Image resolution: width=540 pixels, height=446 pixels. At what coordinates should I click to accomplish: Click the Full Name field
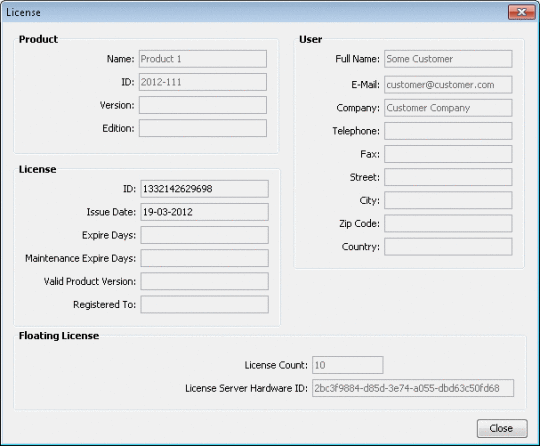pos(448,59)
